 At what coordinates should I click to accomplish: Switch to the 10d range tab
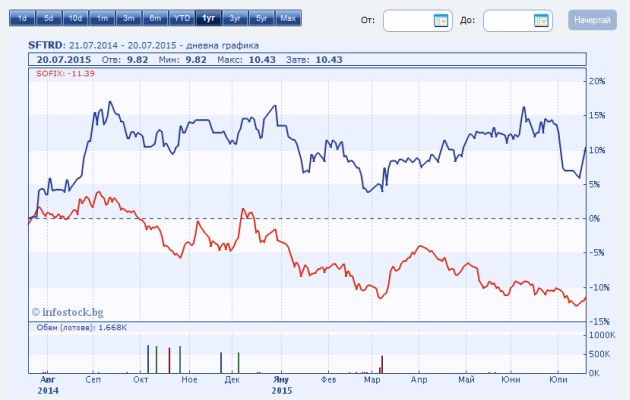point(75,18)
